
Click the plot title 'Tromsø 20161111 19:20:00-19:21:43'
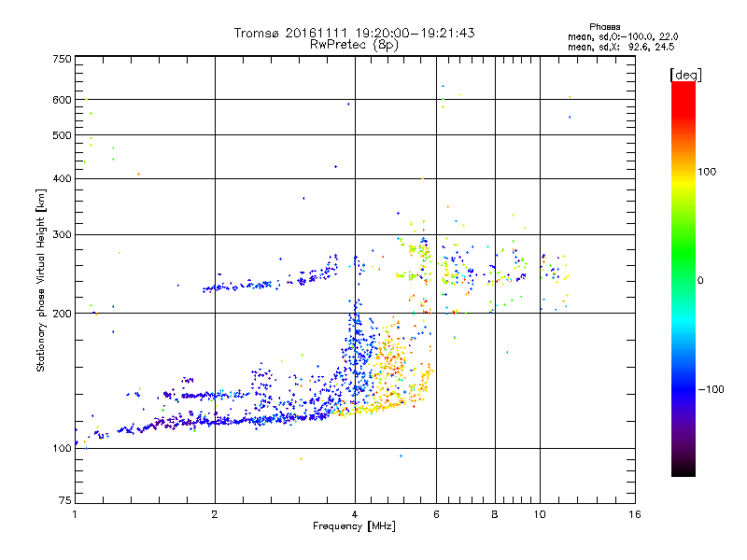[x=354, y=33]
